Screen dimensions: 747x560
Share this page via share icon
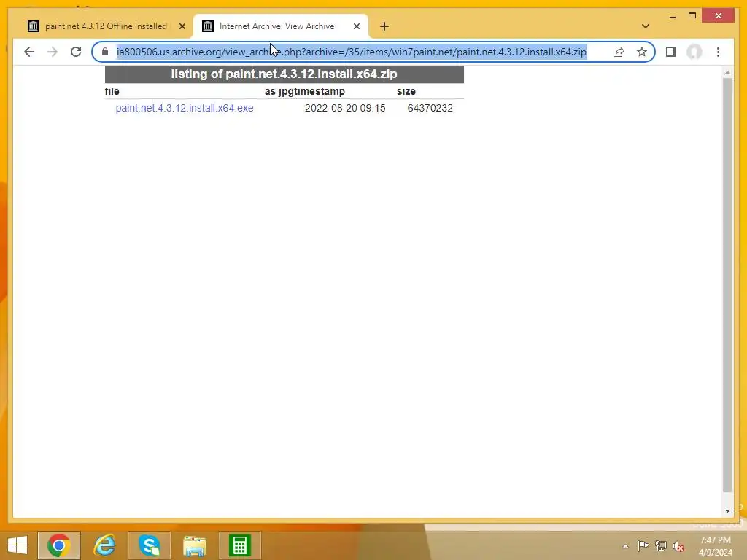619,52
